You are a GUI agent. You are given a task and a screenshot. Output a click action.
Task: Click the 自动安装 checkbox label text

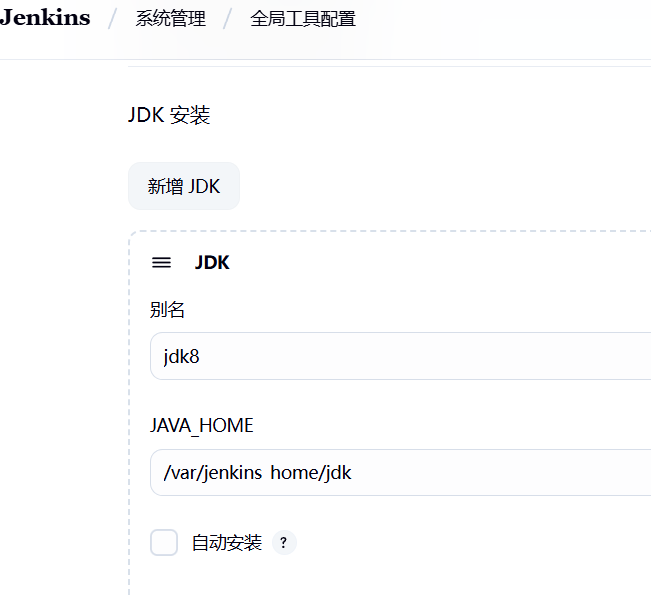[227, 543]
